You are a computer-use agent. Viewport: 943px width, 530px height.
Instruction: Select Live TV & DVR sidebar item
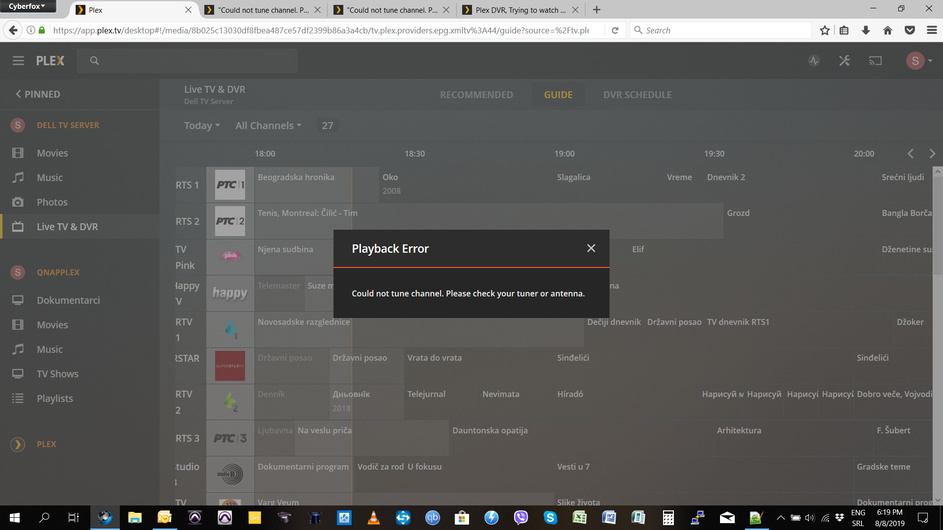(x=79, y=227)
